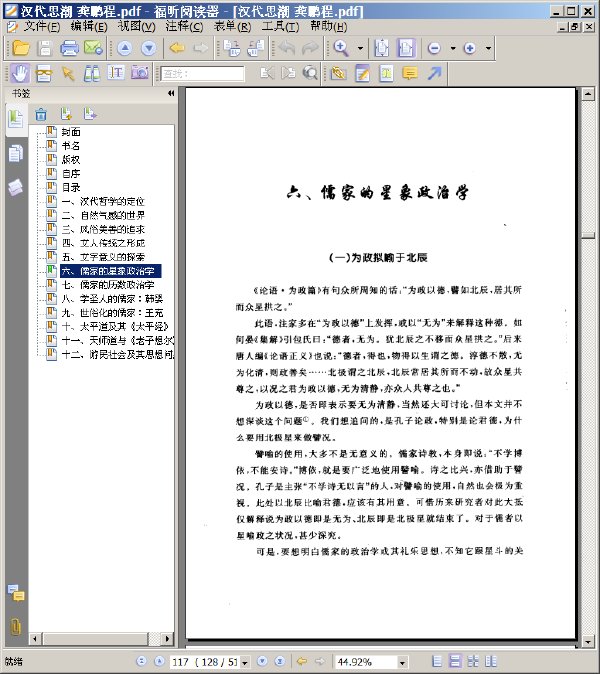Select the 目录 bookmark

[x=71, y=187]
